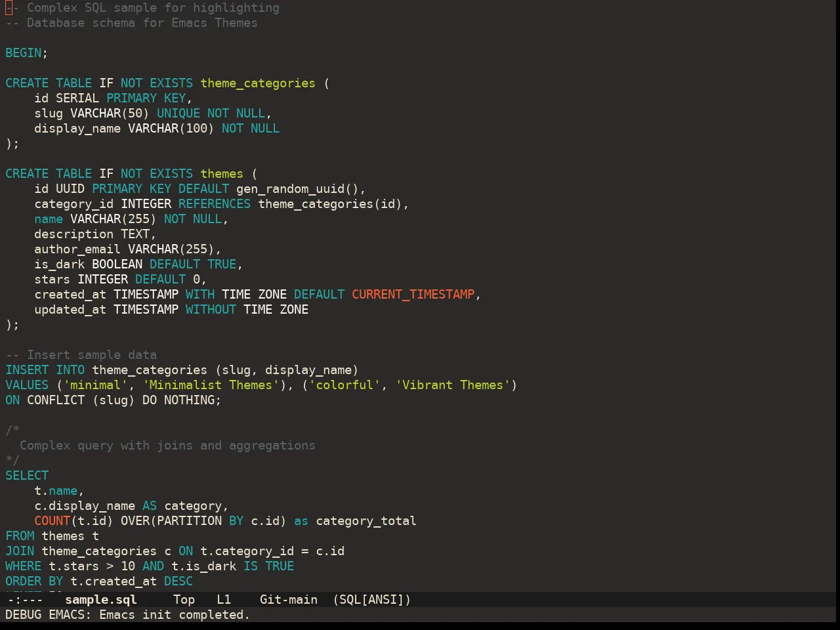Click the -:--- buffer status flags
This screenshot has height=630, width=840.
24,600
